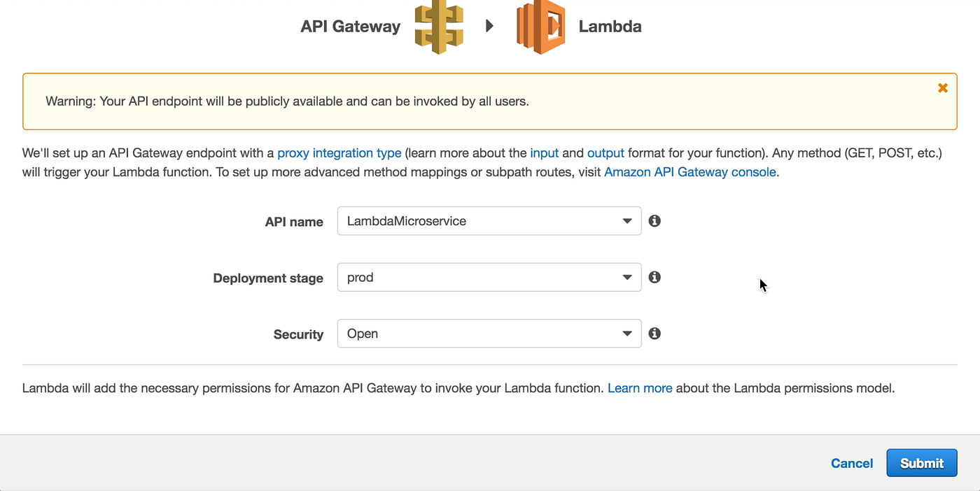Open Learn more about Lambda permissions

[x=640, y=387]
